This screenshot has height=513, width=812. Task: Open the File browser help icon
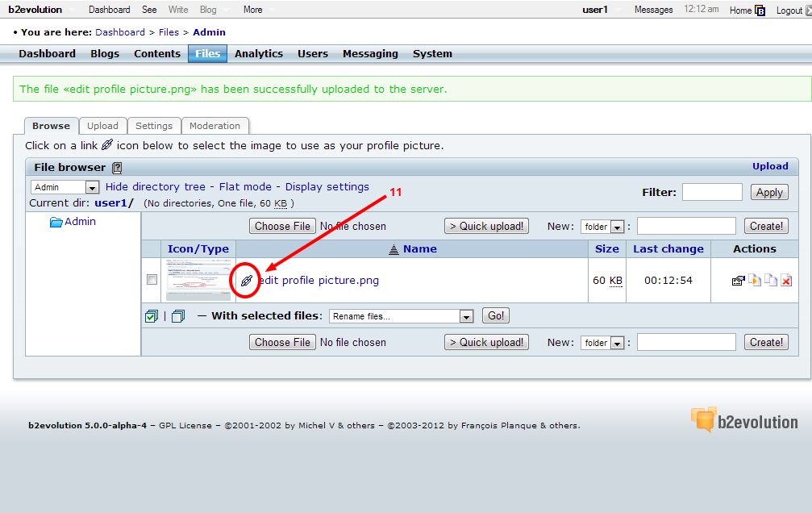tap(117, 168)
